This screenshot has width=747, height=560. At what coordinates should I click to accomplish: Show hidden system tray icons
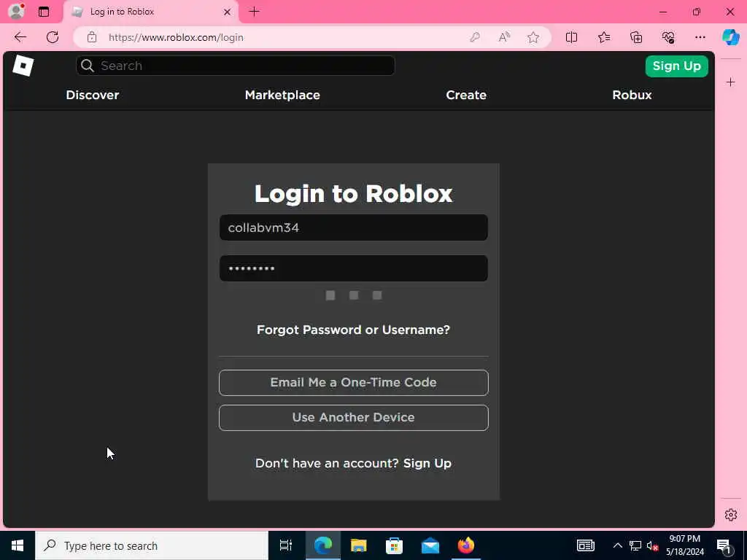tap(617, 545)
